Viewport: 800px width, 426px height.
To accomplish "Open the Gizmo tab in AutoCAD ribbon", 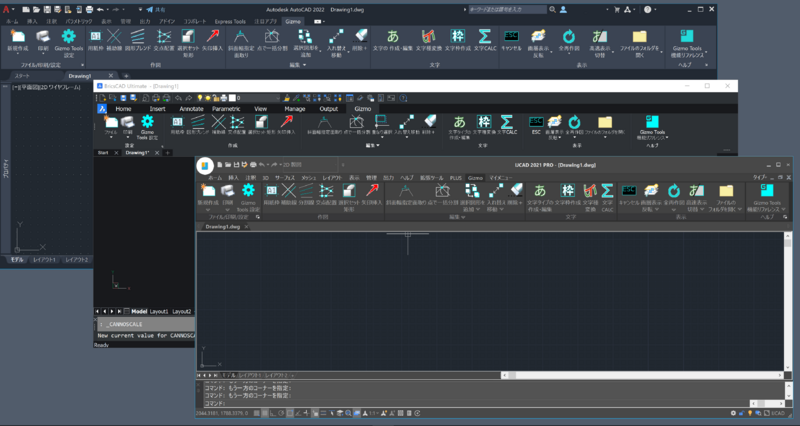I will [x=292, y=20].
